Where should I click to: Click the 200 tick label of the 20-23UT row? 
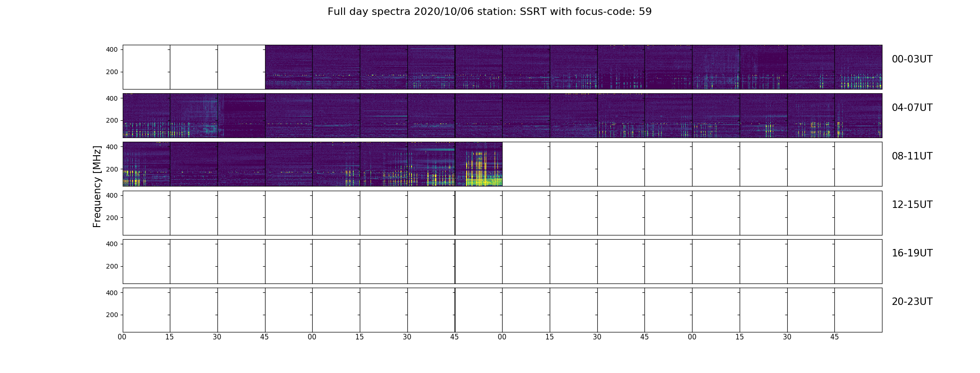tap(112, 315)
